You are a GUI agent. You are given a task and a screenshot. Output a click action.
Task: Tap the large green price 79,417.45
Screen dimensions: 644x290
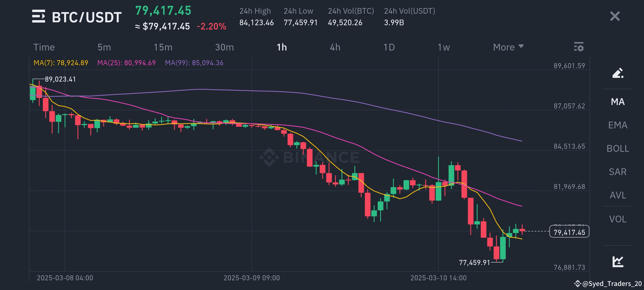163,11
